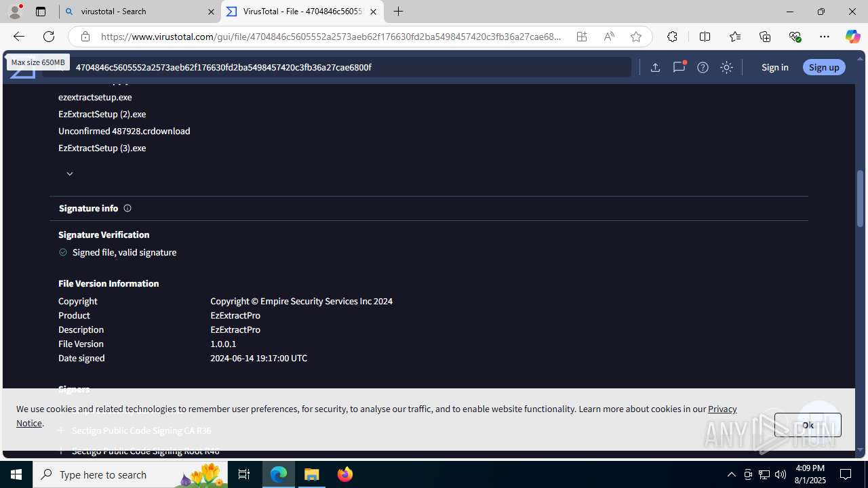Select Product EzExtractPro value
Viewport: 868px width, 488px height.
(235, 315)
